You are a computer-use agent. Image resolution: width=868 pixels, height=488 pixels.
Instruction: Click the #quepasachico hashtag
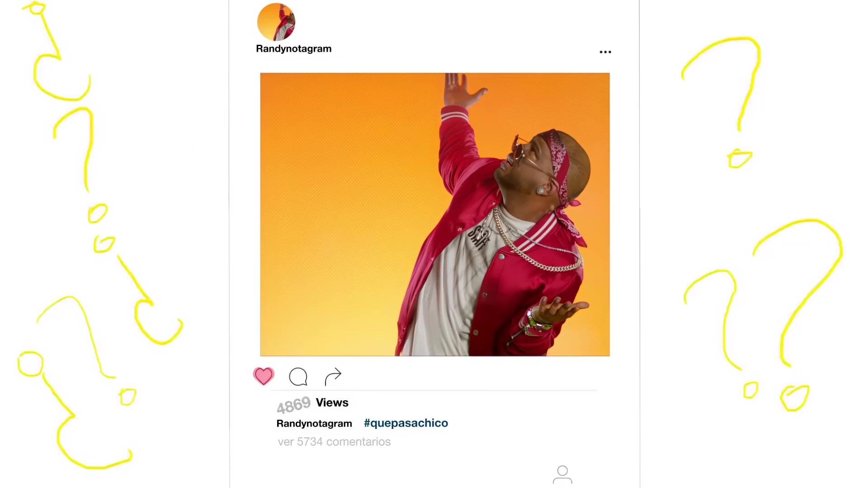(406, 423)
